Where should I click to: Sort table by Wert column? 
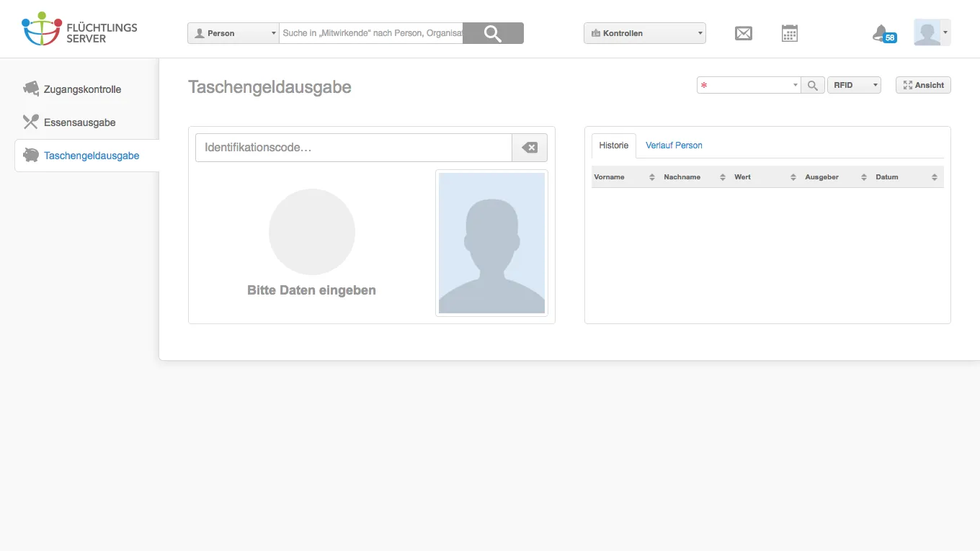(765, 177)
